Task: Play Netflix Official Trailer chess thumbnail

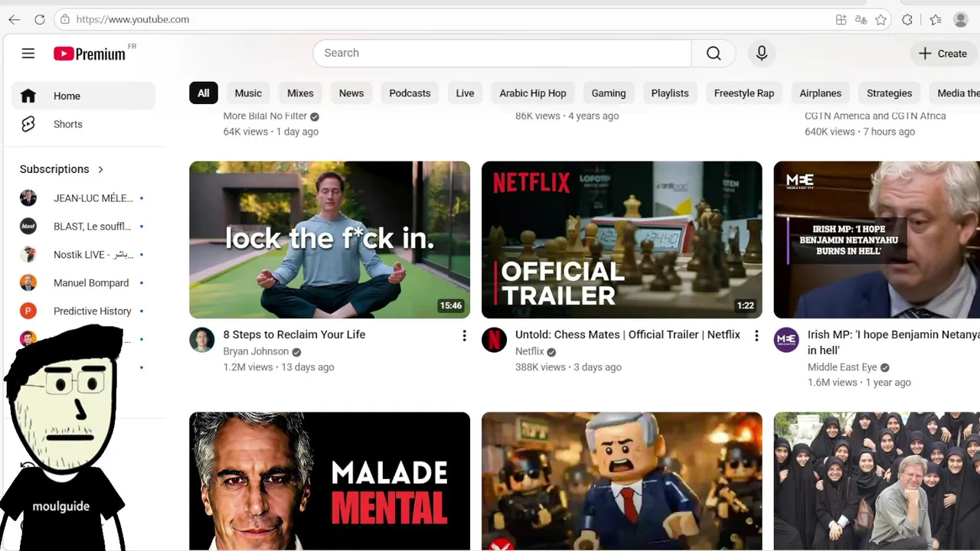Action: (622, 240)
